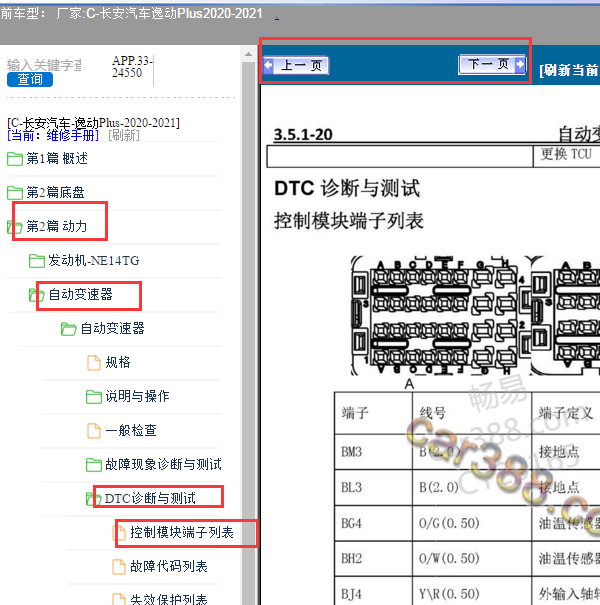
Task: Click the 3.5.1-20 section number
Action: (303, 135)
